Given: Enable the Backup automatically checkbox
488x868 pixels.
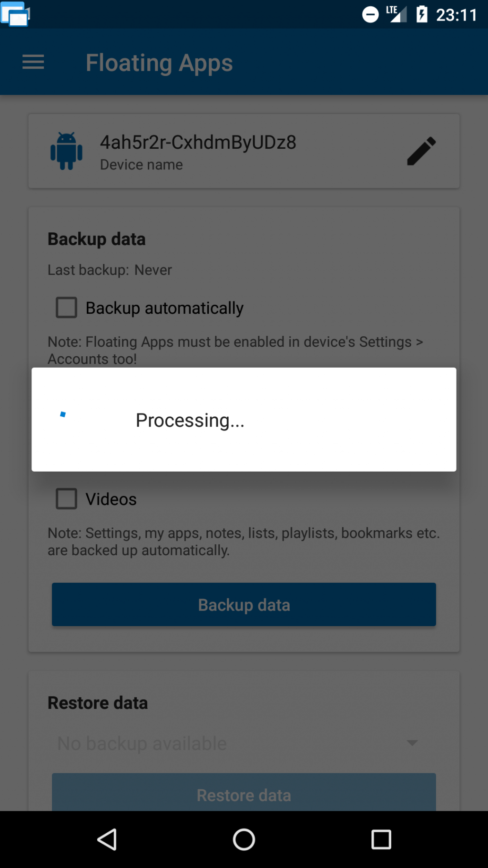Looking at the screenshot, I should (66, 308).
